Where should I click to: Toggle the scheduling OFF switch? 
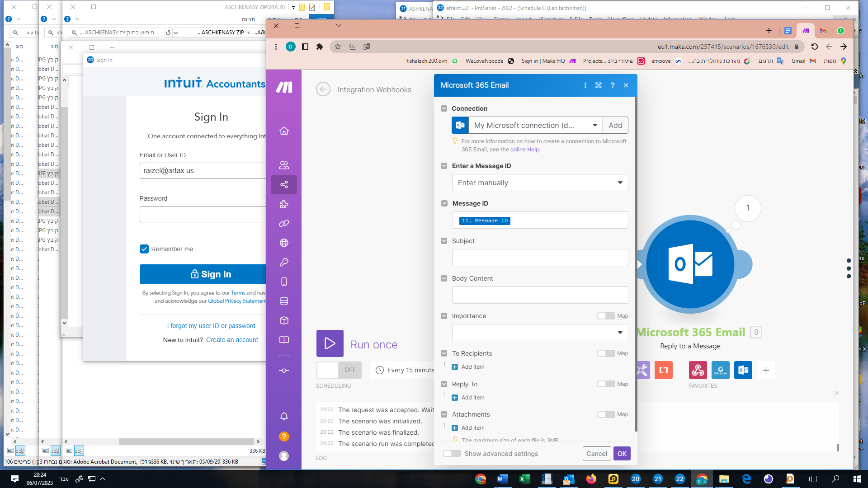pyautogui.click(x=339, y=370)
